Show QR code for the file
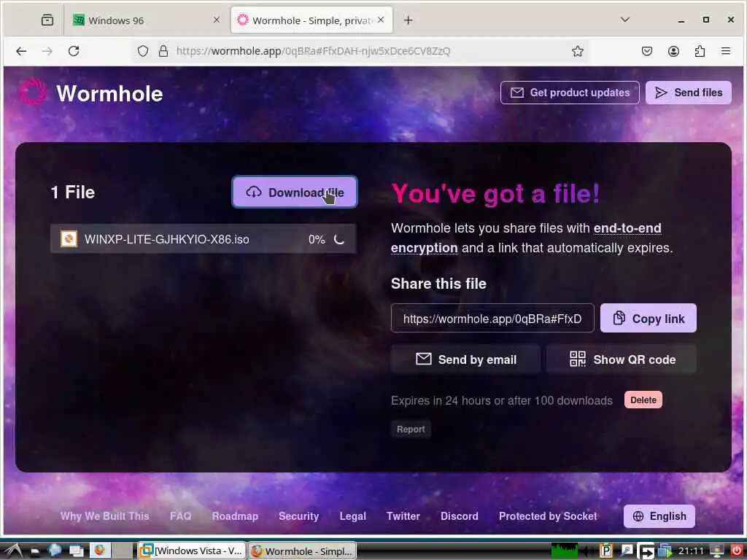 pyautogui.click(x=622, y=359)
